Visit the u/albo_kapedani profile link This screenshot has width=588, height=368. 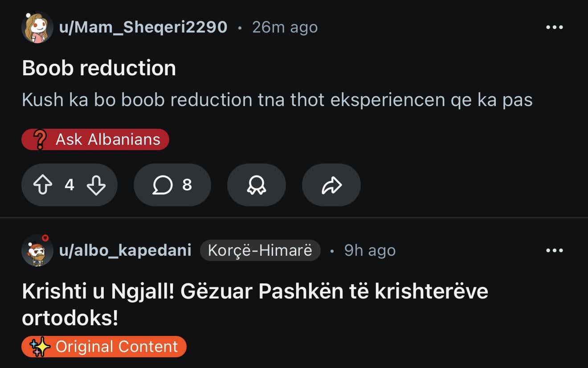coord(125,250)
